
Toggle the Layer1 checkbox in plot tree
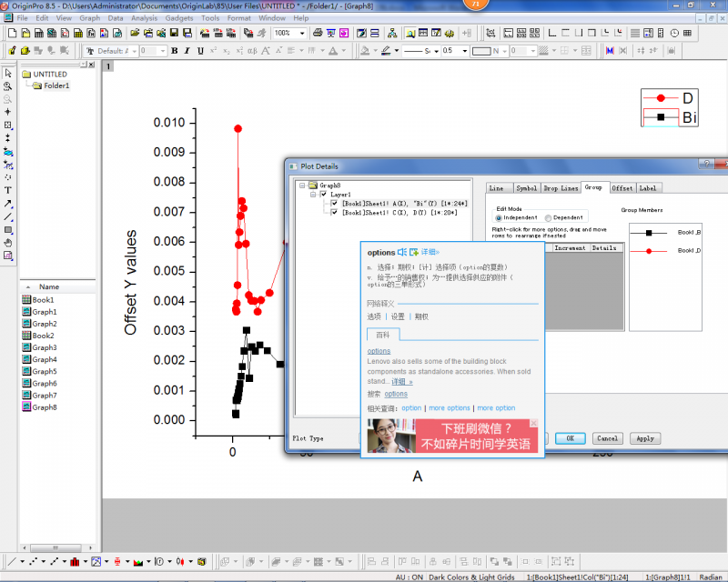pos(324,195)
